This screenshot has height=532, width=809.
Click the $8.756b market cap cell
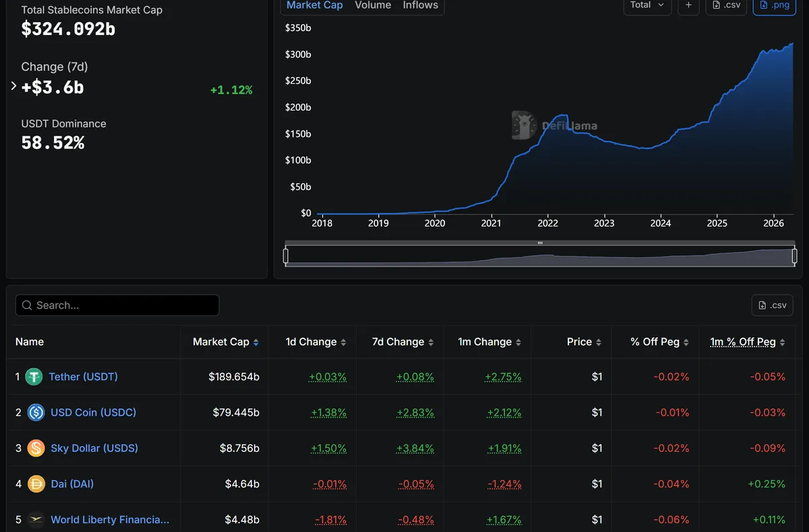click(x=239, y=448)
